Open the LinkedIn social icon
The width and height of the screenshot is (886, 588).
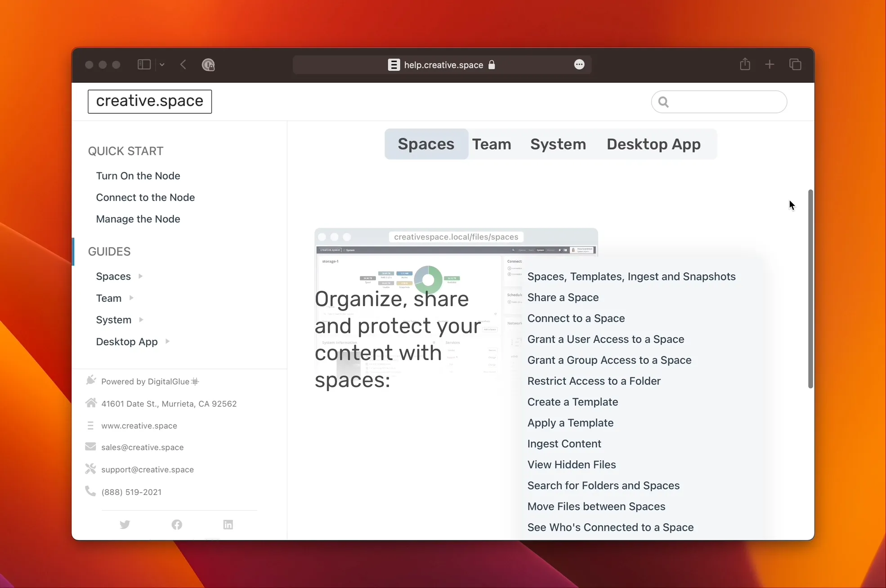coord(228,524)
